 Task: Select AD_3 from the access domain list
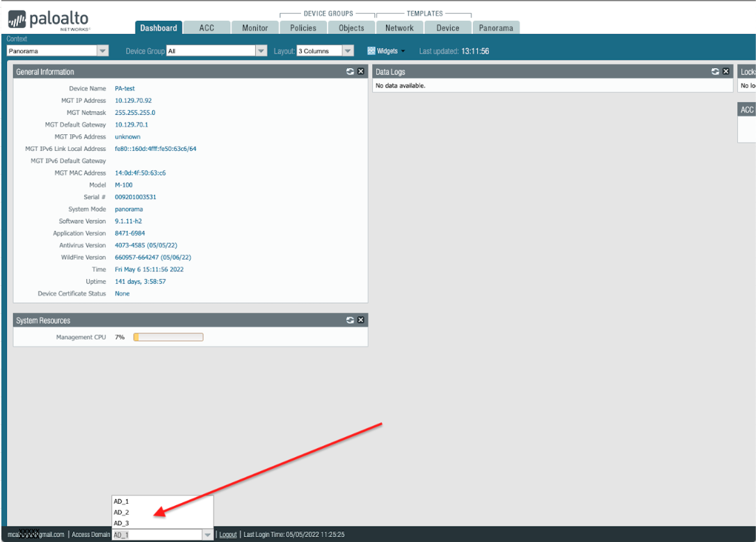(163, 523)
